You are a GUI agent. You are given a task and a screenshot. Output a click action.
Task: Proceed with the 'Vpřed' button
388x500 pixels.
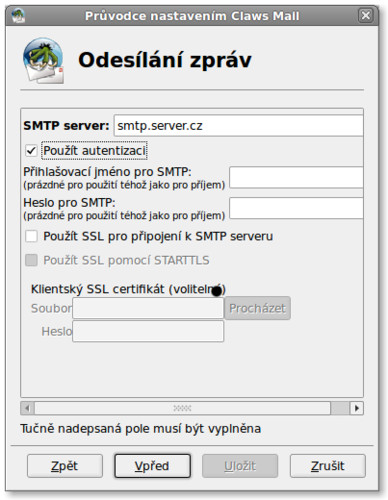point(152,466)
